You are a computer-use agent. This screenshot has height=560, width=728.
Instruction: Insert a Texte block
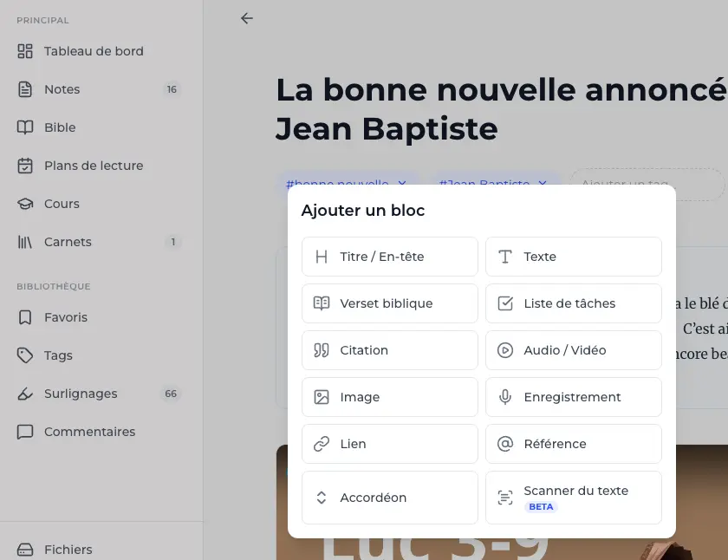click(x=573, y=257)
